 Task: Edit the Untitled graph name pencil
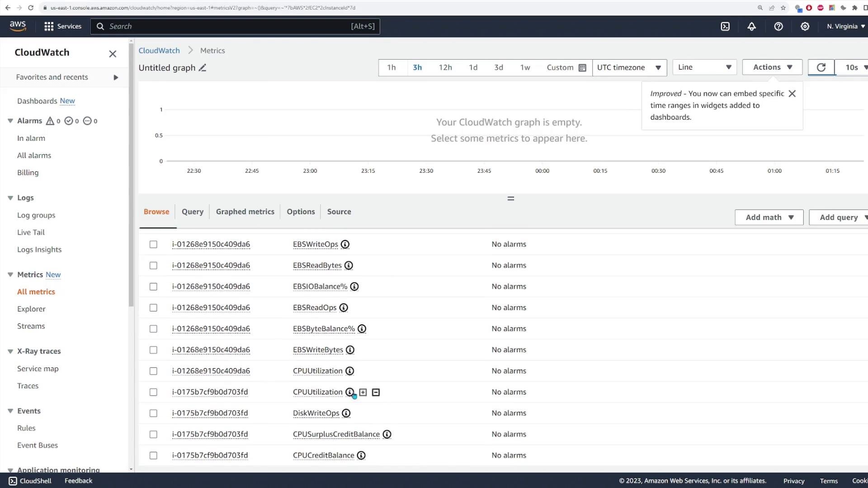pyautogui.click(x=203, y=68)
